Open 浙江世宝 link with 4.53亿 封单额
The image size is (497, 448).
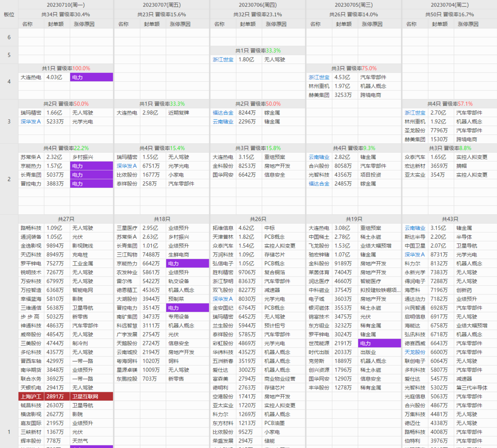319,77
